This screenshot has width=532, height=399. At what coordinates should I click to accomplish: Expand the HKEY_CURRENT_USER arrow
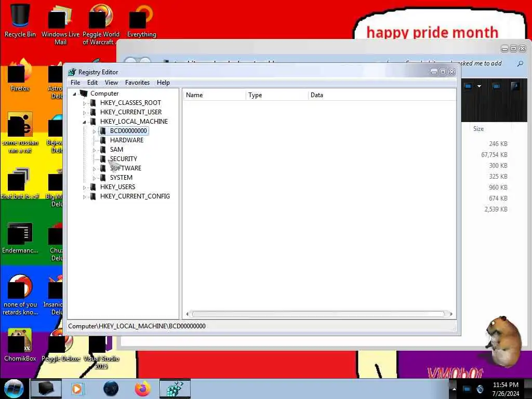point(84,113)
